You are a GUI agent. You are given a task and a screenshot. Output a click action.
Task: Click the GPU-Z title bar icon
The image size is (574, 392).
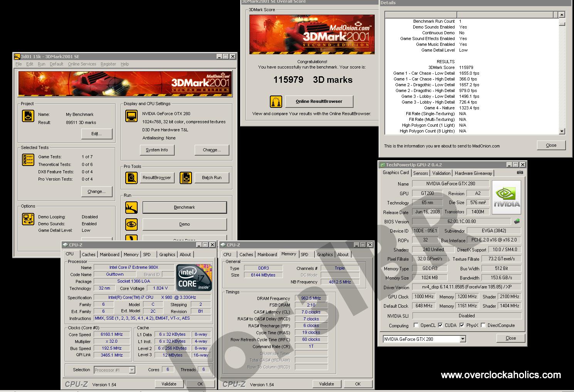click(382, 165)
